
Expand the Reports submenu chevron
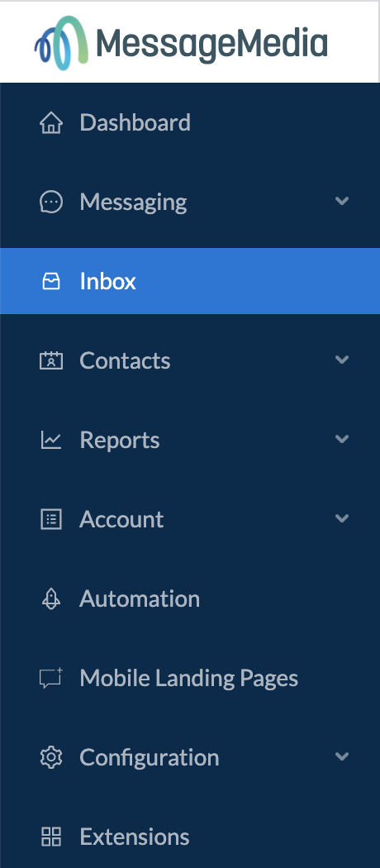point(342,439)
